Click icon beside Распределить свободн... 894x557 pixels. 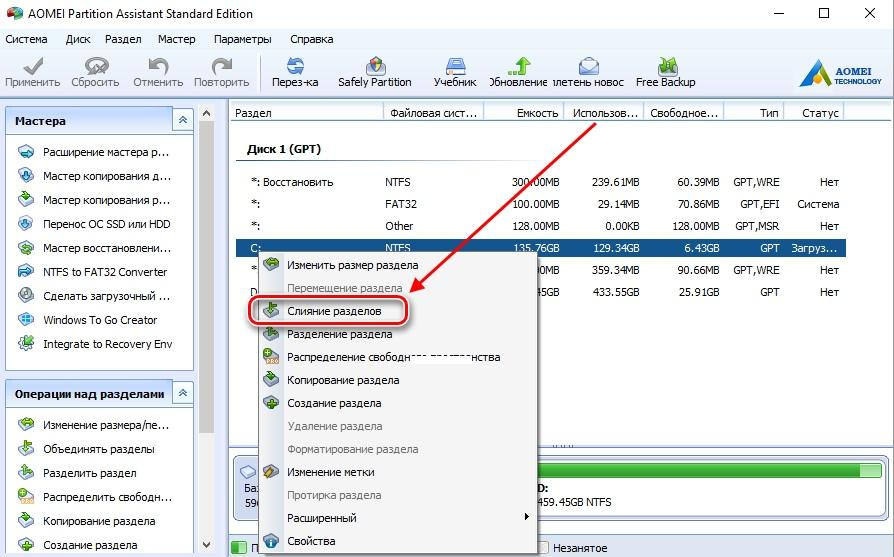tap(26, 497)
